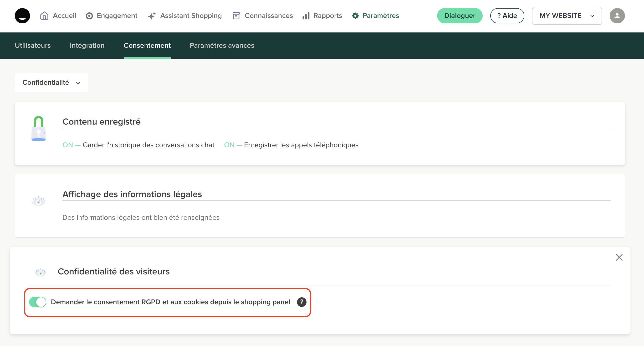The image size is (644, 346).
Task: Click the Connaissances archive box icon
Action: point(236,16)
